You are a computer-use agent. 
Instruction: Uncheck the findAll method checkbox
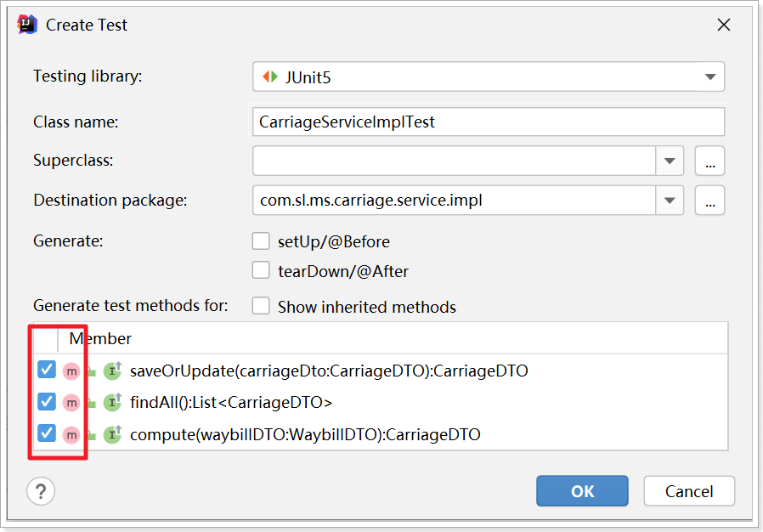[48, 403]
